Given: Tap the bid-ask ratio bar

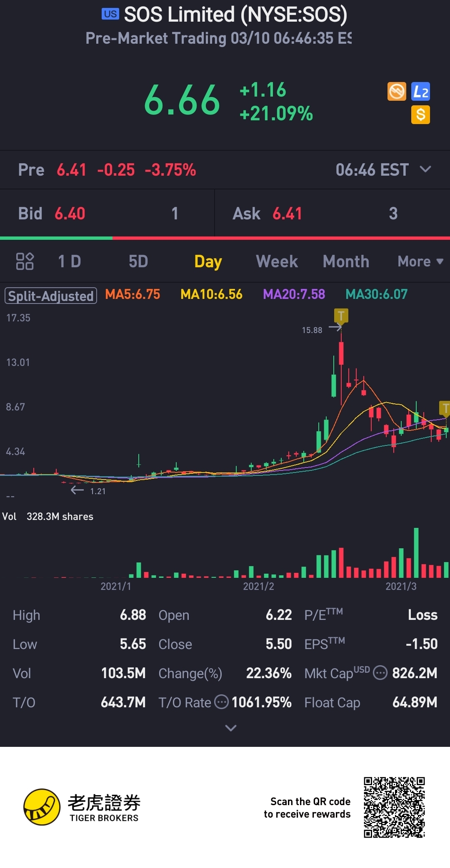Looking at the screenshot, I should tap(225, 238).
